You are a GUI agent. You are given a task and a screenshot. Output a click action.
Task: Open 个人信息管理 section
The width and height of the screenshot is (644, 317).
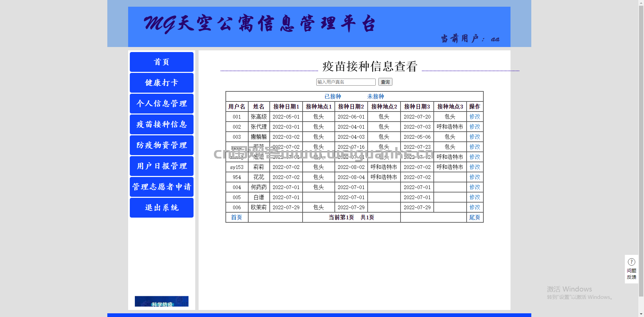(162, 103)
